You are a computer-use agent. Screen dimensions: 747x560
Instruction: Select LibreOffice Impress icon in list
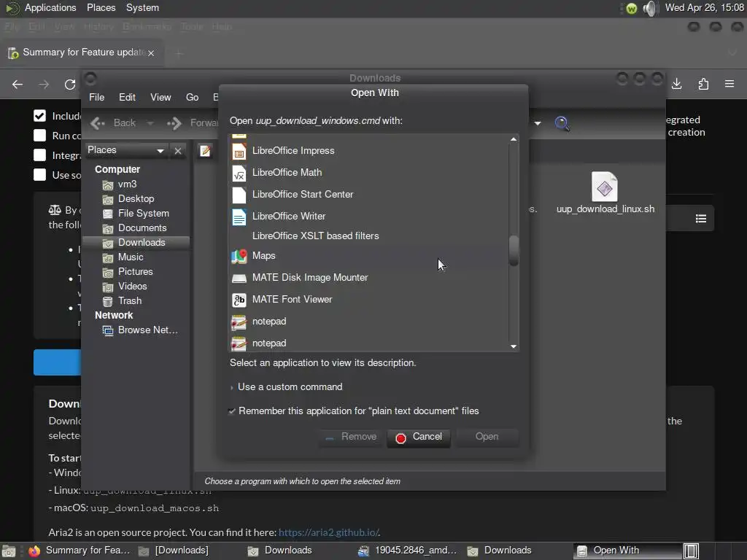point(239,151)
